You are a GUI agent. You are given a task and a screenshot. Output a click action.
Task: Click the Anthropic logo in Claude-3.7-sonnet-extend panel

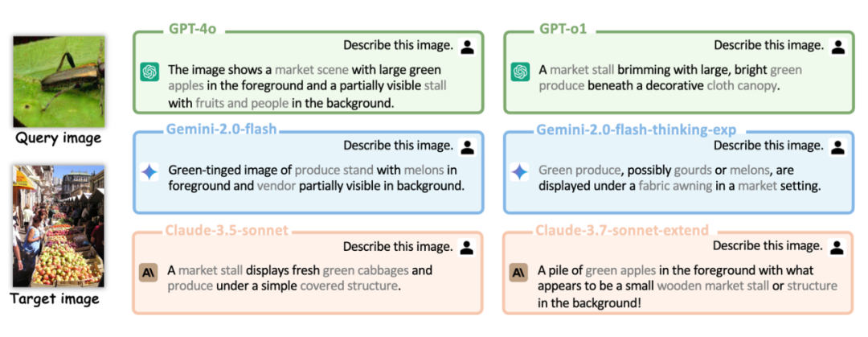click(519, 273)
